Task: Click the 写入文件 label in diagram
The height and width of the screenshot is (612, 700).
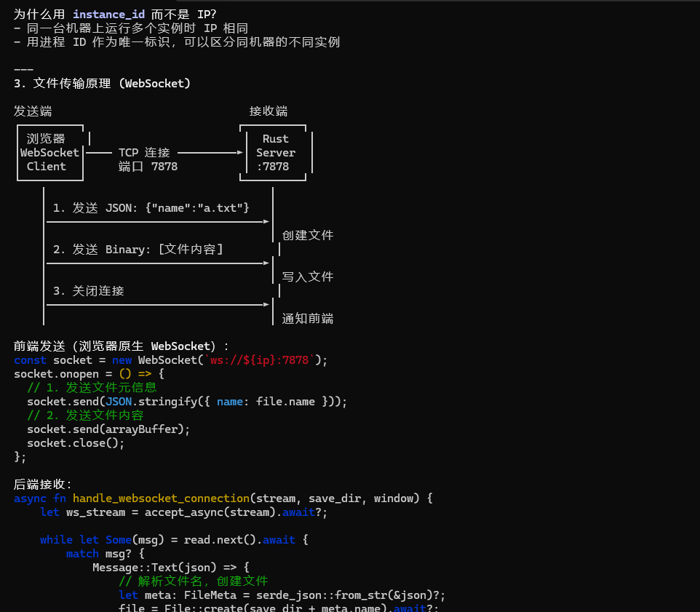Action: [x=308, y=277]
